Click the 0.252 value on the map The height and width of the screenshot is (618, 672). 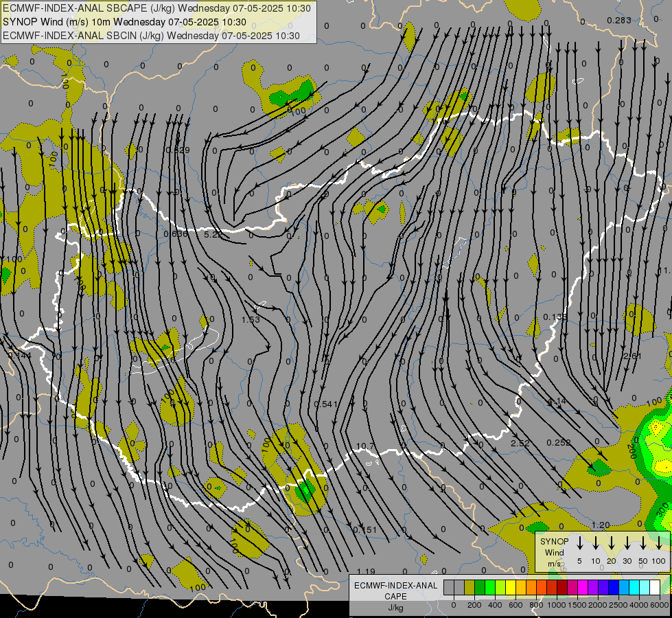pos(559,442)
